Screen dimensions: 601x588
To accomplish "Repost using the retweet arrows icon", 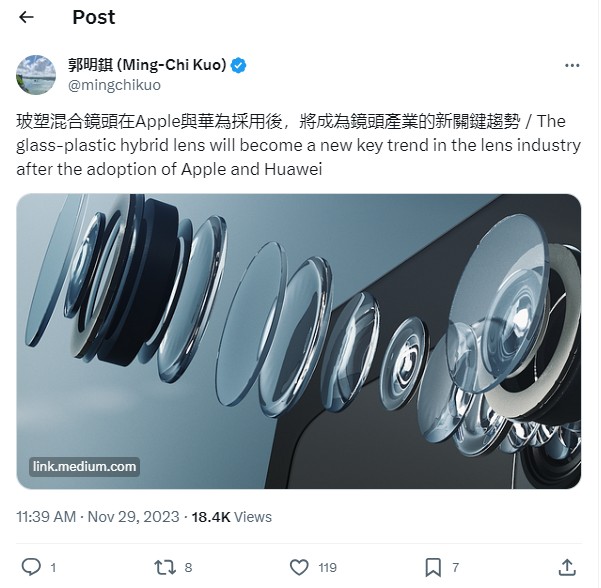I will pyautogui.click(x=165, y=567).
